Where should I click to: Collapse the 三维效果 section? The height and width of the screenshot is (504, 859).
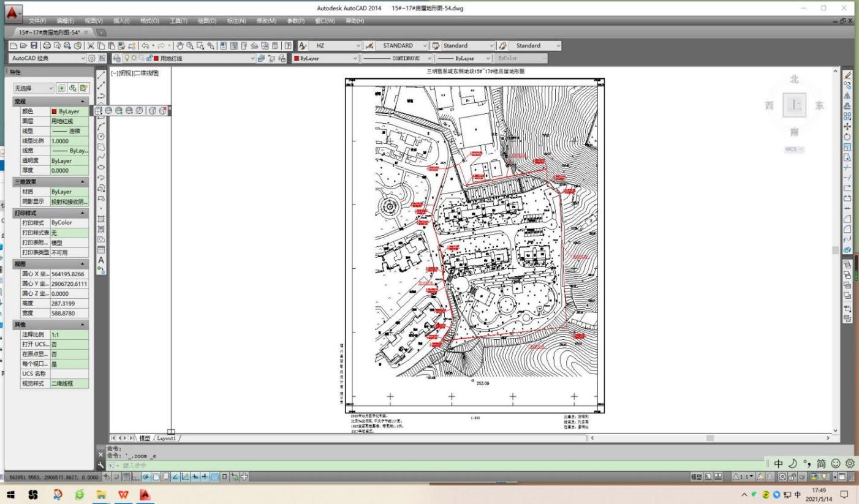pyautogui.click(x=82, y=182)
